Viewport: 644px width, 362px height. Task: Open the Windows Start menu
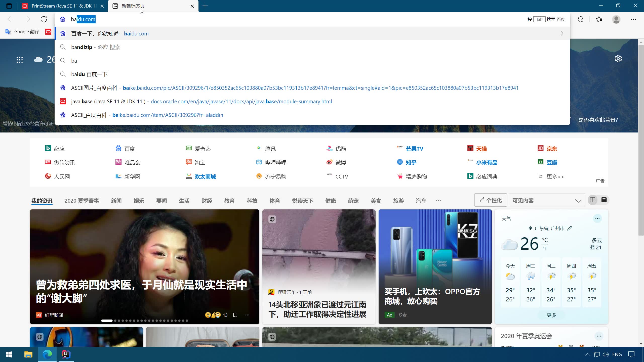coord(9,354)
